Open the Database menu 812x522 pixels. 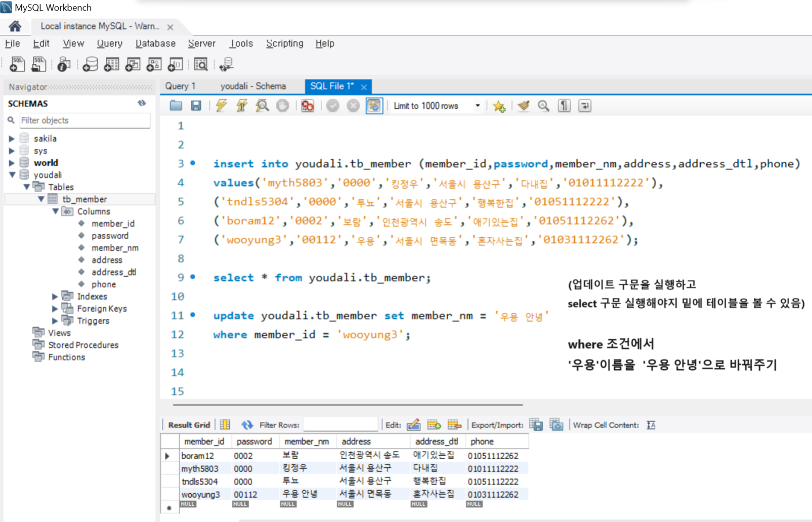point(155,43)
